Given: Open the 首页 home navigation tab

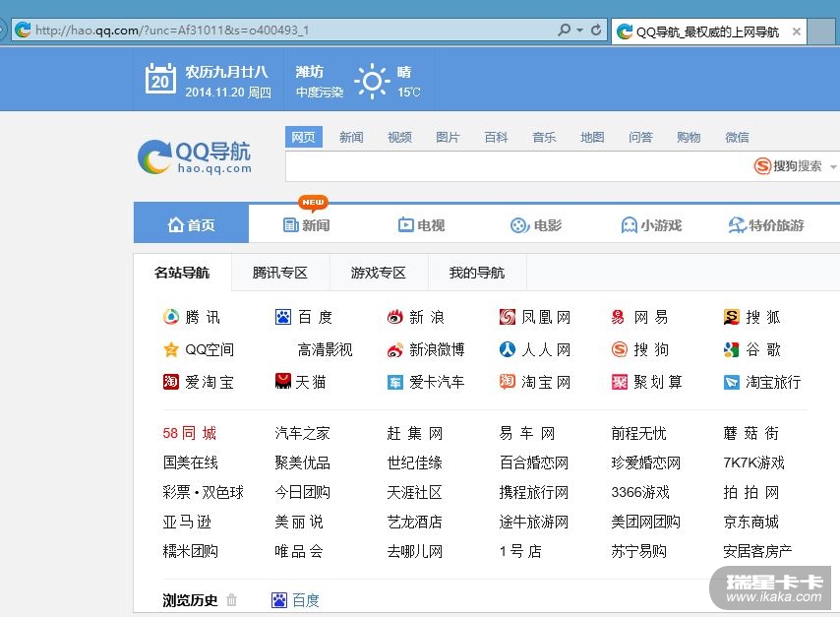Looking at the screenshot, I should [191, 224].
